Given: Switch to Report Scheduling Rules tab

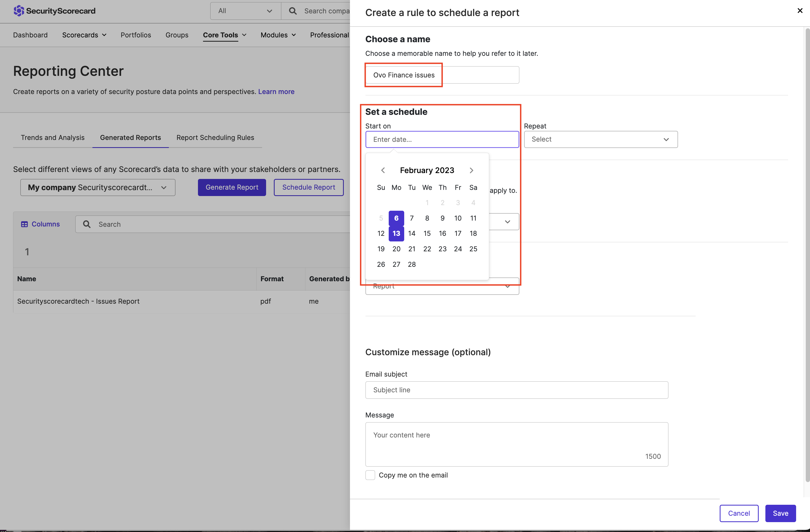Looking at the screenshot, I should click(215, 138).
